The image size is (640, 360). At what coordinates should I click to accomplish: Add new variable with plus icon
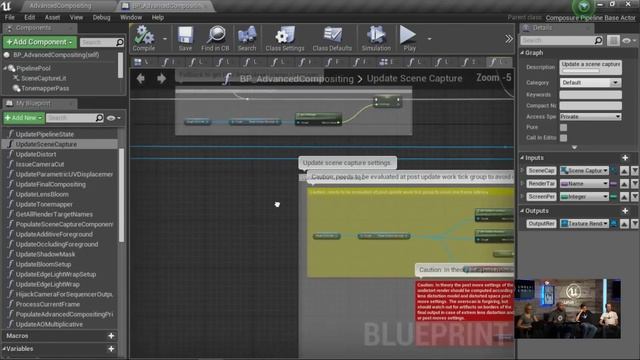tap(111, 349)
